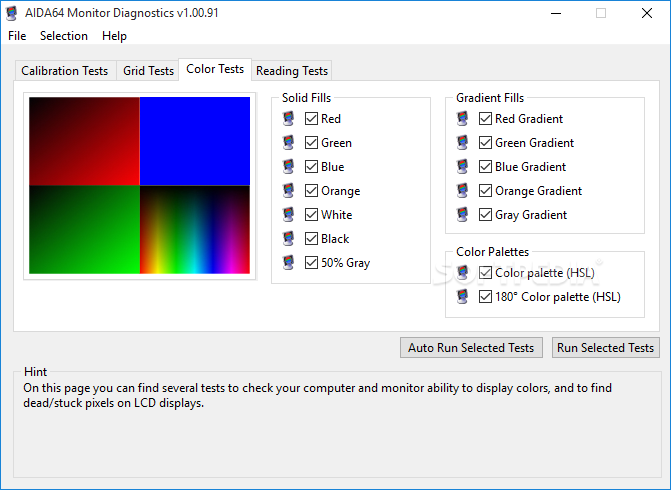Select the Color Tests tab
Viewport: 671px width, 490px height.
215,69
